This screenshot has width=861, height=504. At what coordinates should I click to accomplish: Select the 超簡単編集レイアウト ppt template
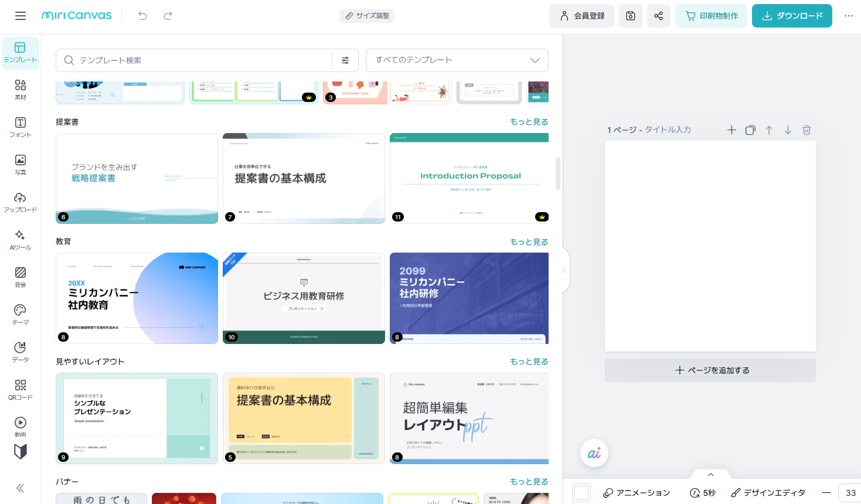[469, 418]
